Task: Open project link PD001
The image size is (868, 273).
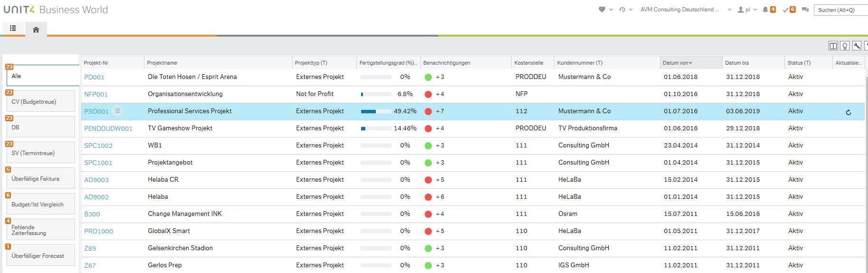Action: point(94,77)
